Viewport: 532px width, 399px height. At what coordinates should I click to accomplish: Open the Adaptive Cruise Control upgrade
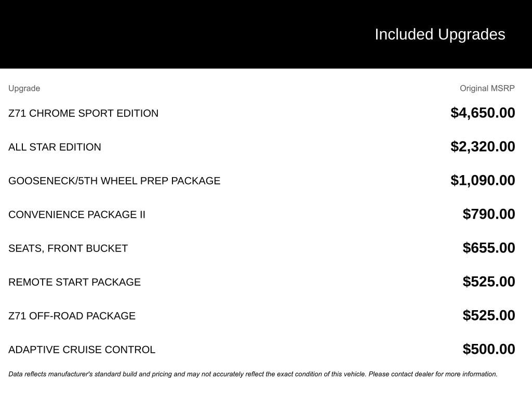click(82, 350)
